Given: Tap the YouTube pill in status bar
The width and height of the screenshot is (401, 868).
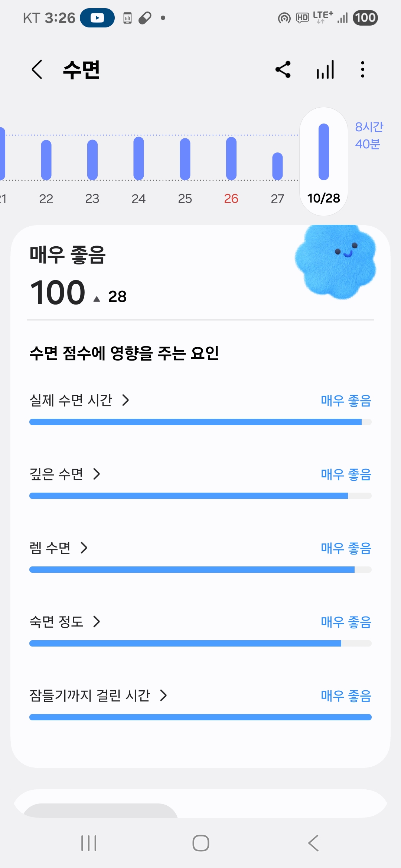Looking at the screenshot, I should click(x=97, y=18).
